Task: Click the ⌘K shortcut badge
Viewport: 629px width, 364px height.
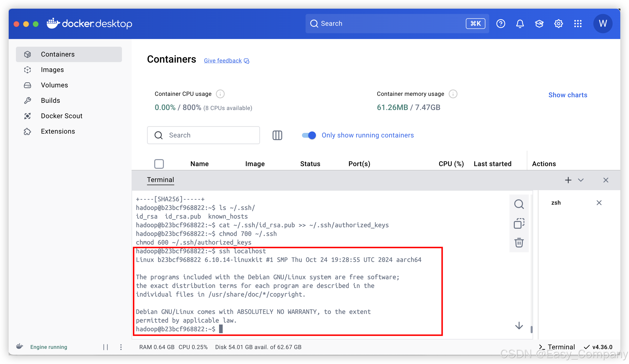Action: (475, 24)
